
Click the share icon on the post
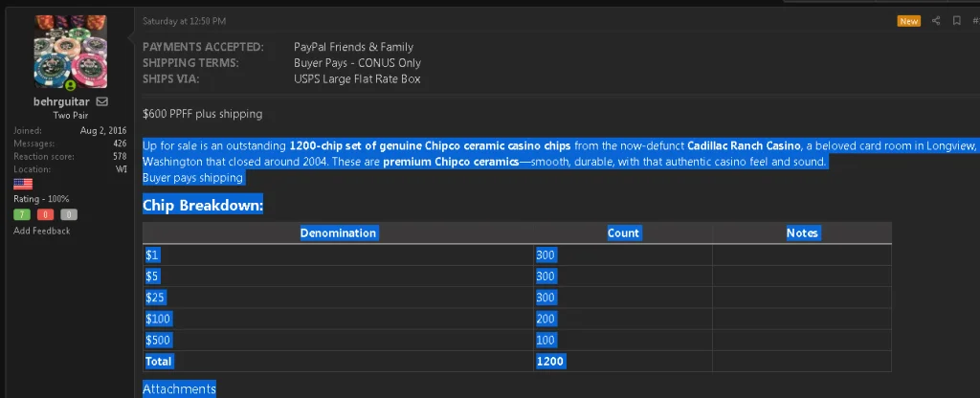[x=936, y=21]
